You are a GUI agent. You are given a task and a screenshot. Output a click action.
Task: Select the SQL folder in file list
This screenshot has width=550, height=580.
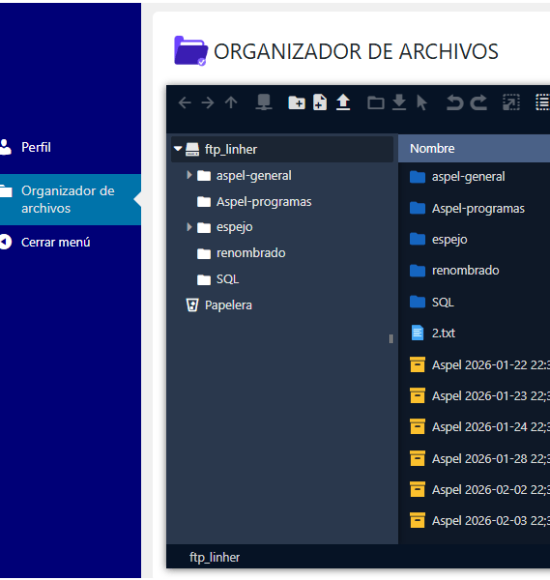pyautogui.click(x=443, y=302)
